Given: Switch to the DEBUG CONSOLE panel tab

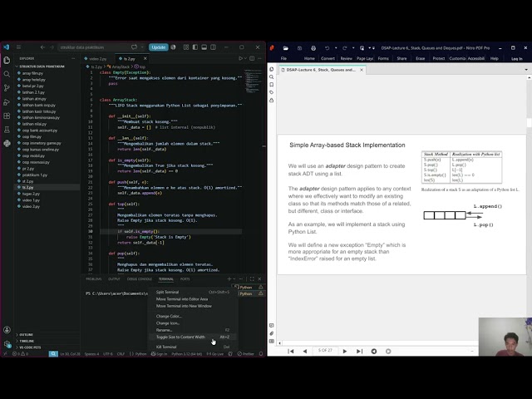Looking at the screenshot, I should 139,279.
